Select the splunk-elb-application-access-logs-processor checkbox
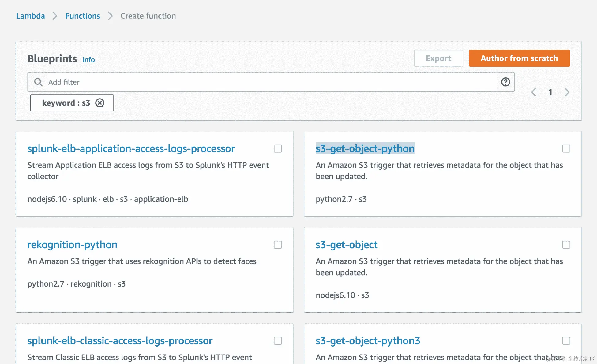Screen dimensions: 597x364 pos(278,149)
